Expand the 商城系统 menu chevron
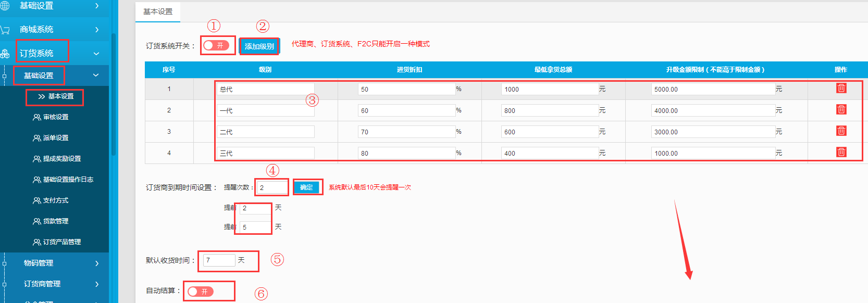Viewport: 868px width, 303px height. (x=97, y=30)
